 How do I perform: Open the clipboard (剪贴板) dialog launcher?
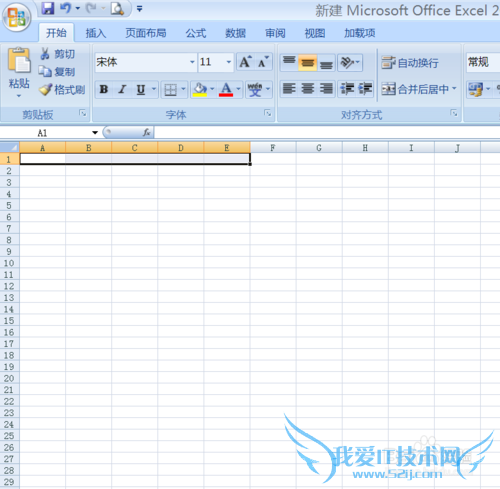point(83,113)
